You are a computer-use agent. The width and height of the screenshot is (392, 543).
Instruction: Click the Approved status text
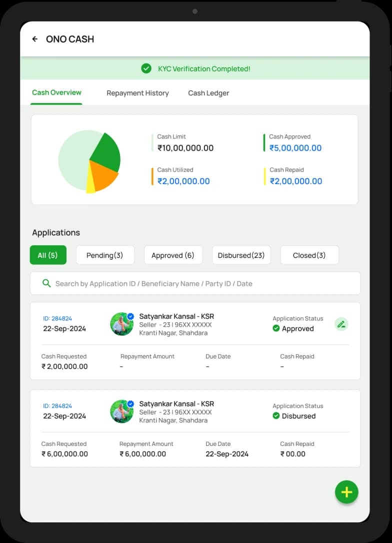pos(298,329)
